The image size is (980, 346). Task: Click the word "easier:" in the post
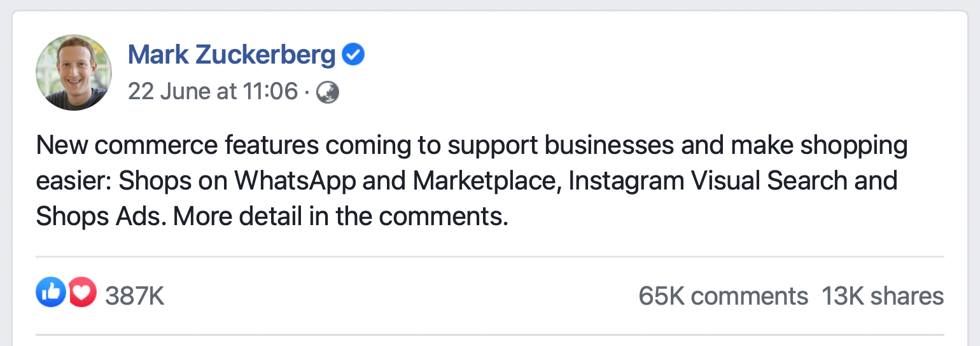(74, 182)
